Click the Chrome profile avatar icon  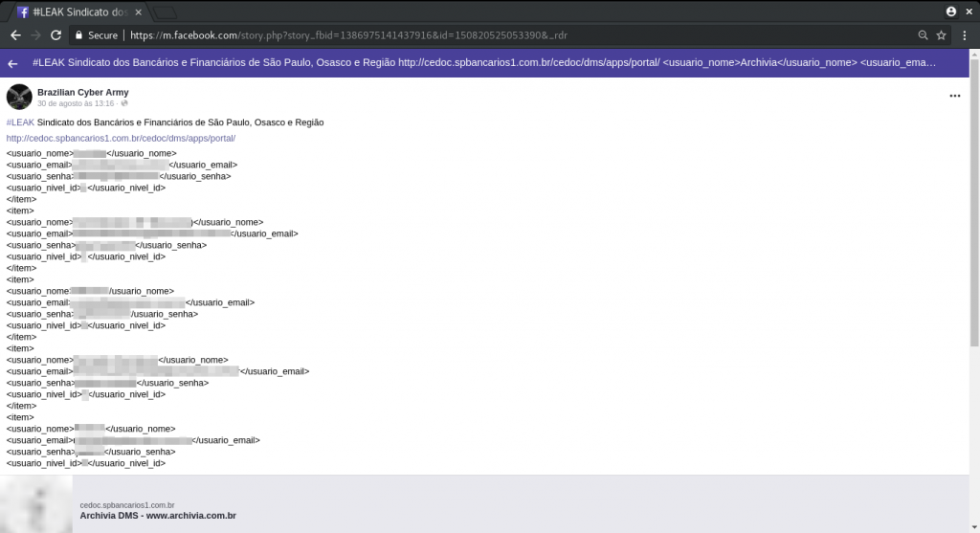(951, 11)
